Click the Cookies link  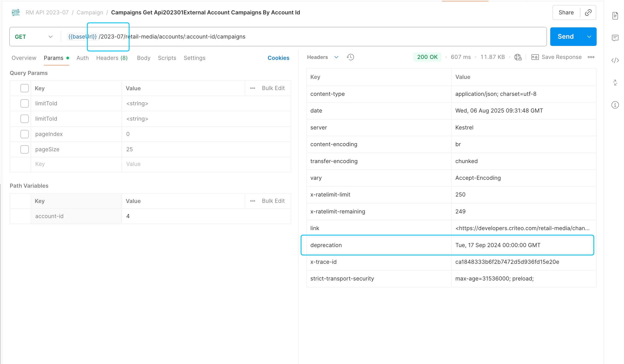pos(278,58)
